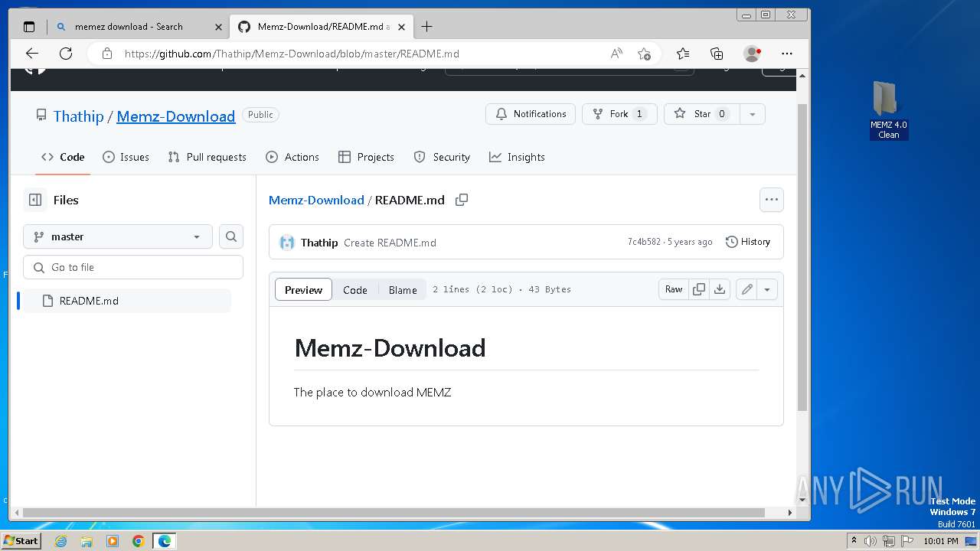Go to Thathip's profile link in header
Screen dimensions: 980x551
click(x=78, y=116)
